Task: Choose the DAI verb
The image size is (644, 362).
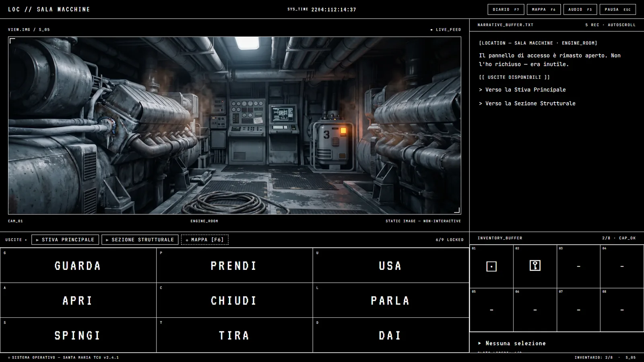Action: (390, 335)
